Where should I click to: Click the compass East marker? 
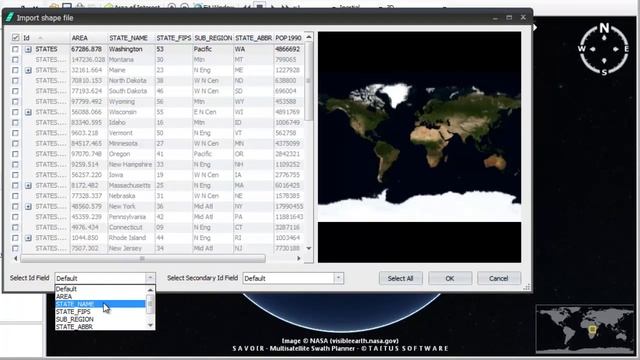point(627,49)
